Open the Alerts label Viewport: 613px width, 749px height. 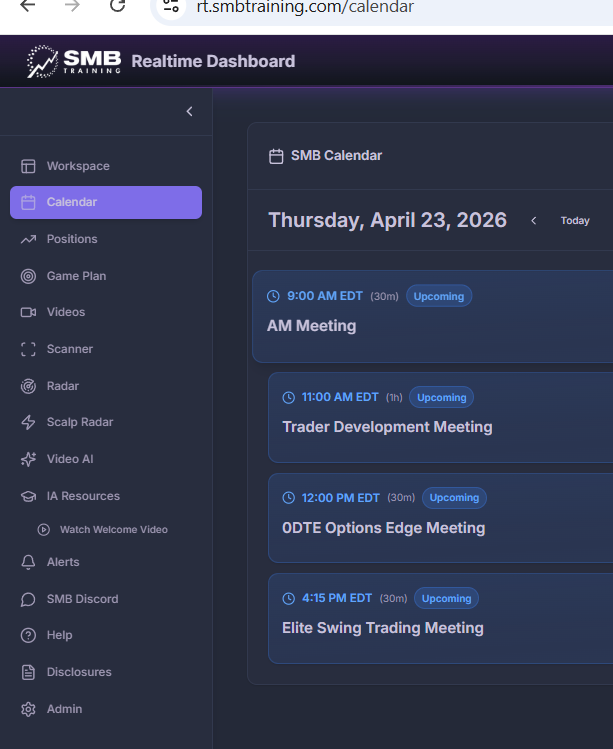(63, 562)
